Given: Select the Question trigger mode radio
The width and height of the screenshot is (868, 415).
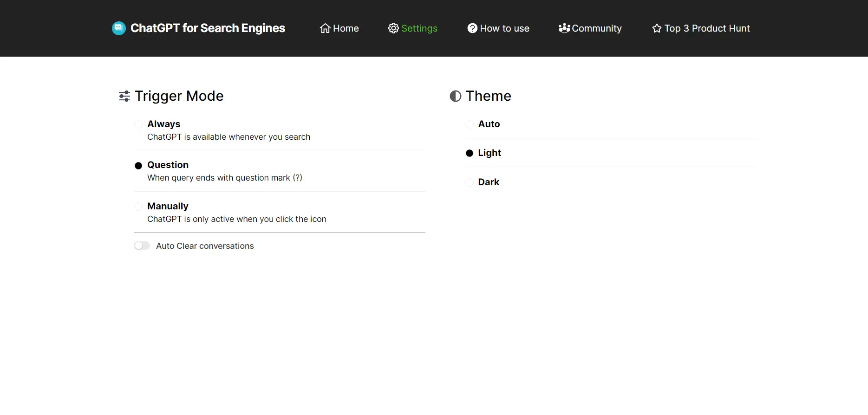Looking at the screenshot, I should [x=138, y=166].
